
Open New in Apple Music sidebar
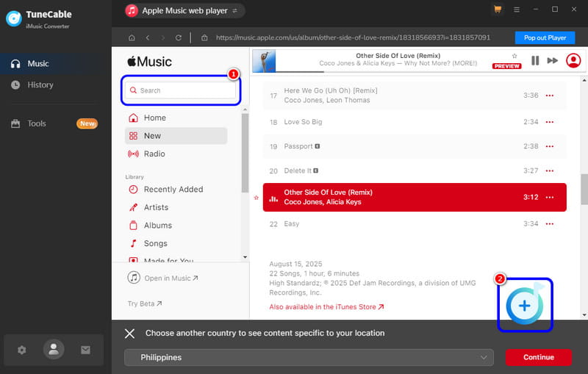[x=176, y=136]
